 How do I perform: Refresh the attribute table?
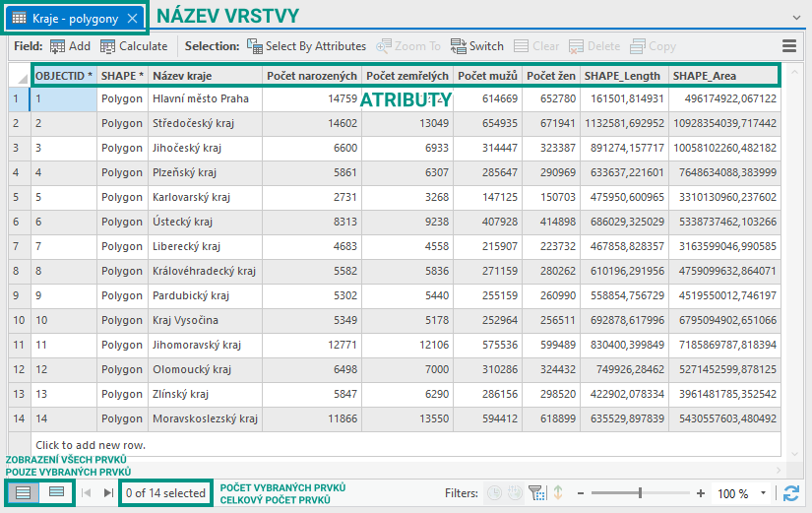tap(790, 493)
